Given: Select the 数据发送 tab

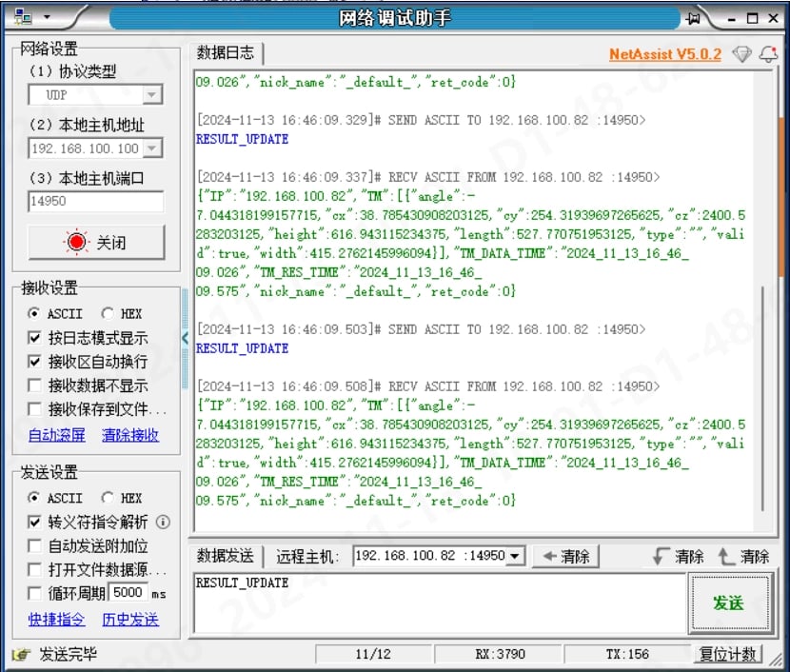Looking at the screenshot, I should point(226,556).
